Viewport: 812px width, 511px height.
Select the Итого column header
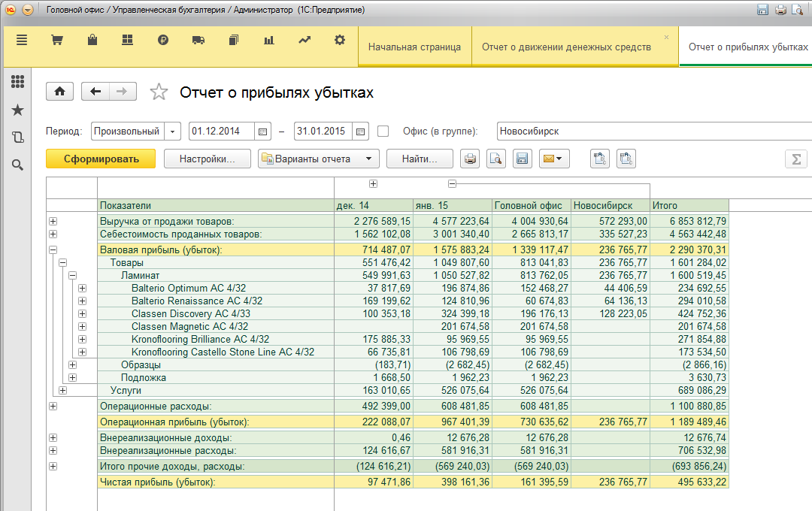[x=689, y=206]
